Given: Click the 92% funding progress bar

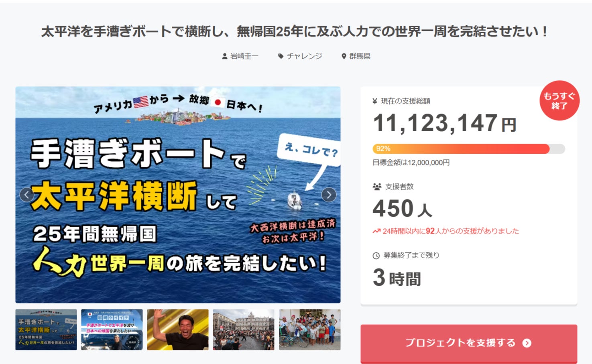Looking at the screenshot, I should tap(469, 149).
